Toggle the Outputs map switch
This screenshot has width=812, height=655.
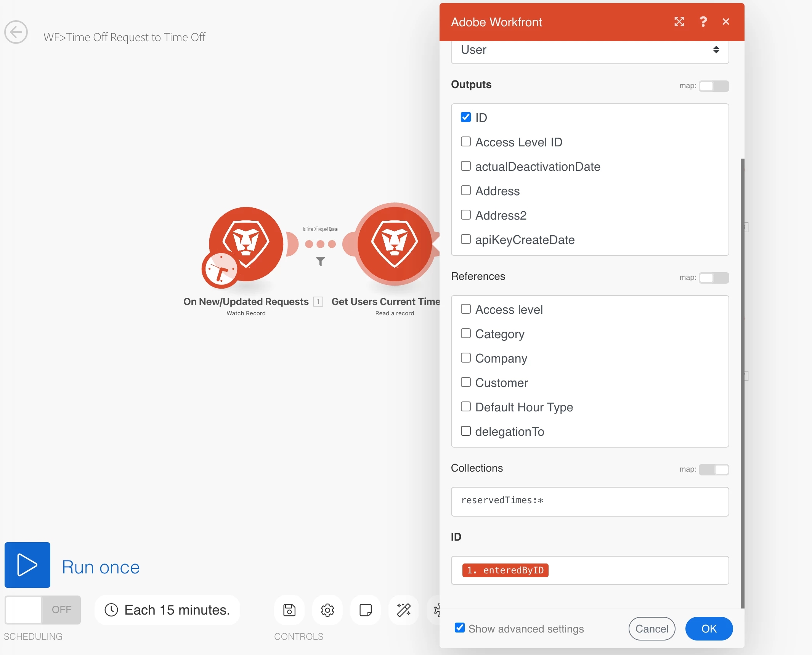714,86
